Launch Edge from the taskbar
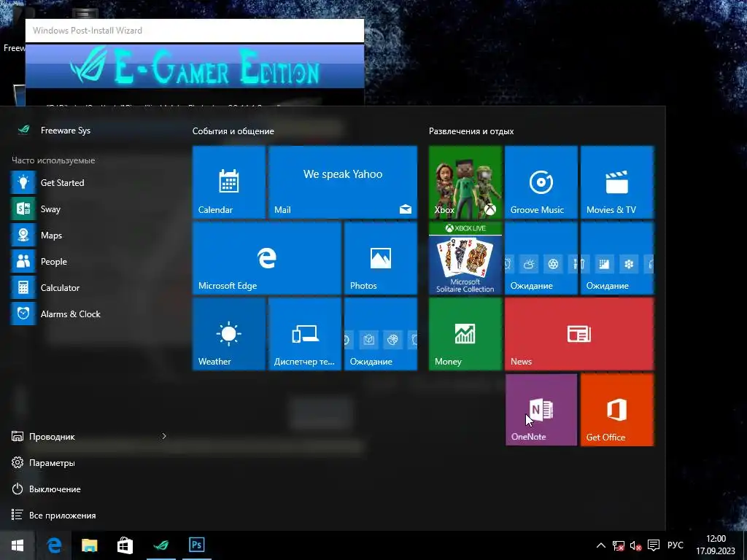This screenshot has width=747, height=560. click(x=54, y=545)
